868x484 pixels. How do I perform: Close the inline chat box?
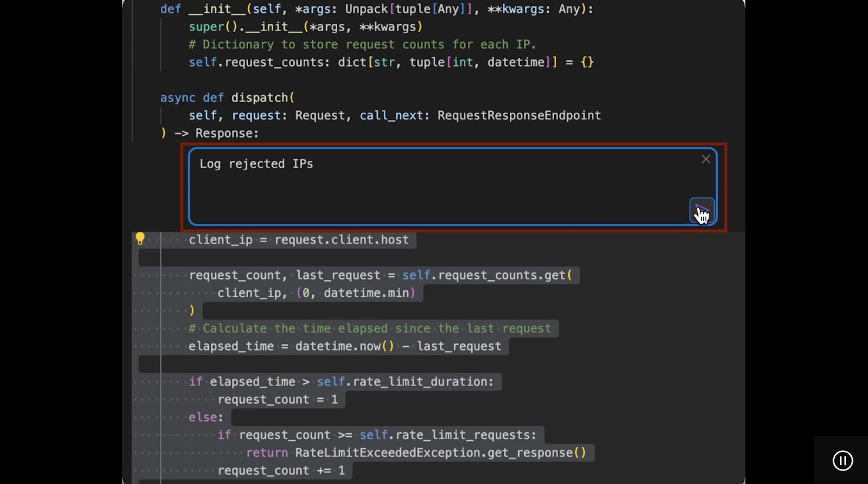pyautogui.click(x=705, y=159)
